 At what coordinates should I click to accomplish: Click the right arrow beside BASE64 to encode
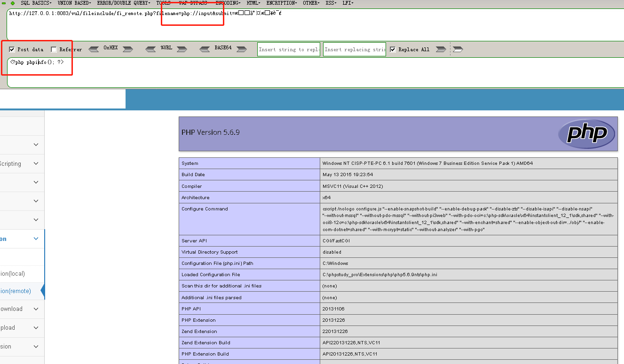242,49
